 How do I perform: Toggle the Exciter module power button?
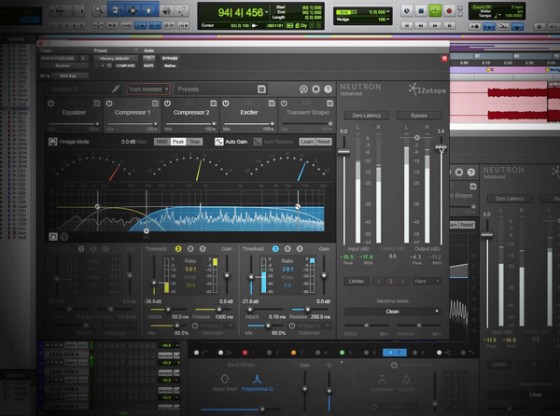[x=226, y=103]
